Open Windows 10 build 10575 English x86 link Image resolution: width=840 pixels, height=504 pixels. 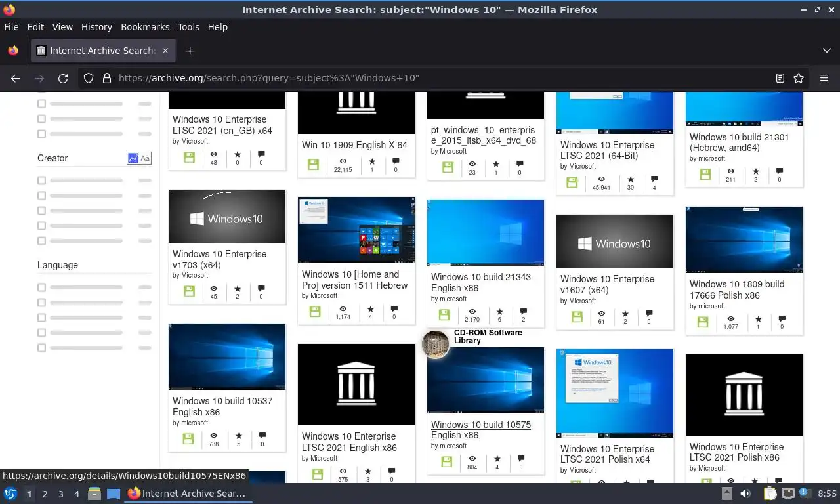481,430
